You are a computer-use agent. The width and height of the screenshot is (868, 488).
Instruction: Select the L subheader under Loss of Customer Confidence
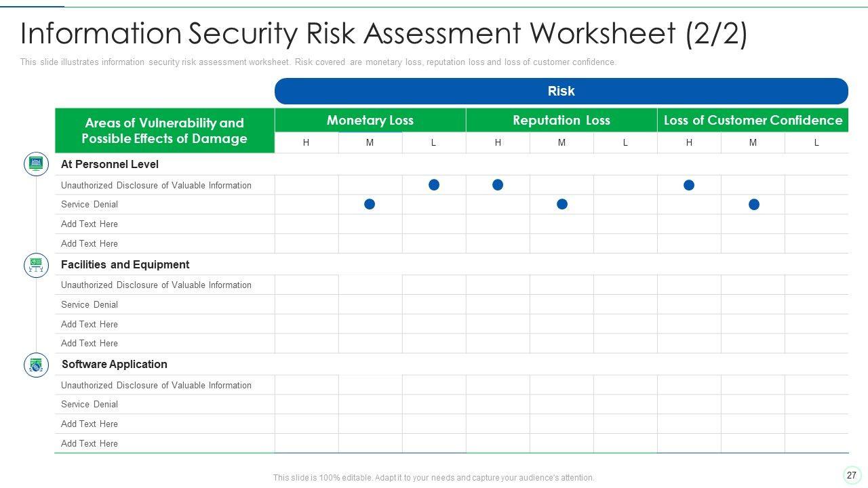click(816, 142)
